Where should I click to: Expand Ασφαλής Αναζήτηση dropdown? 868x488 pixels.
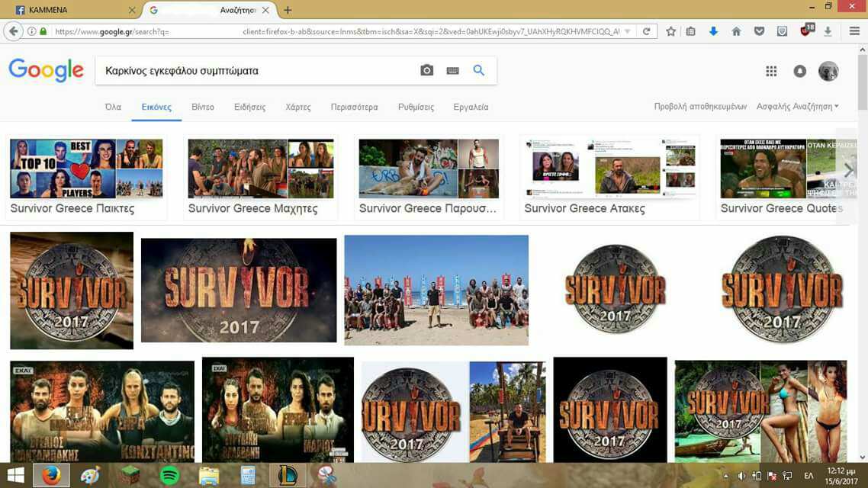click(797, 106)
